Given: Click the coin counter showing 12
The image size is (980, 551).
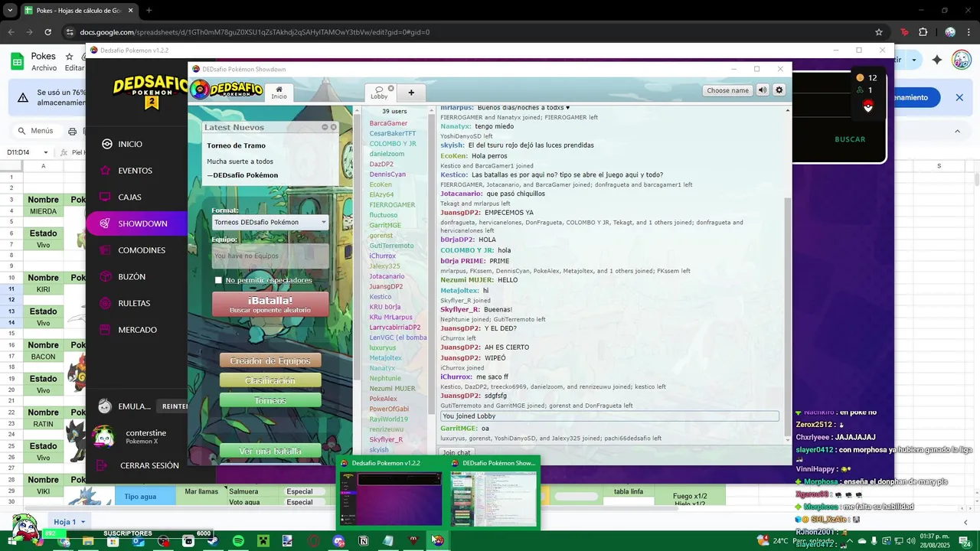Looking at the screenshot, I should 866,78.
